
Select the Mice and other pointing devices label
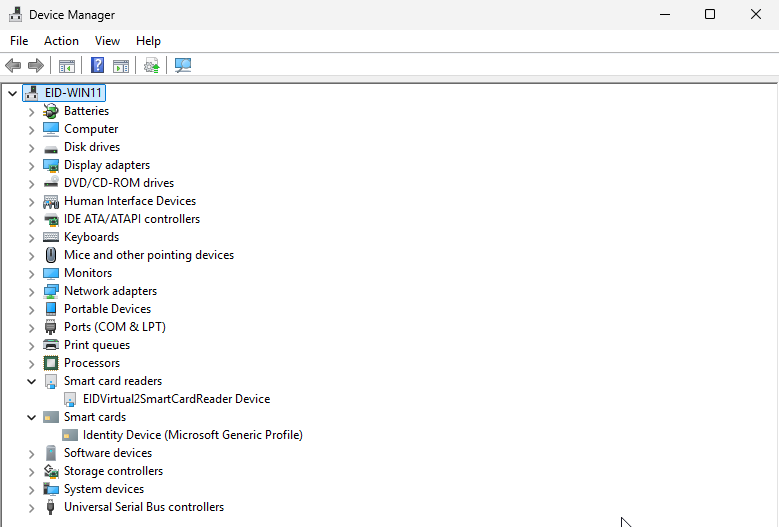(149, 255)
